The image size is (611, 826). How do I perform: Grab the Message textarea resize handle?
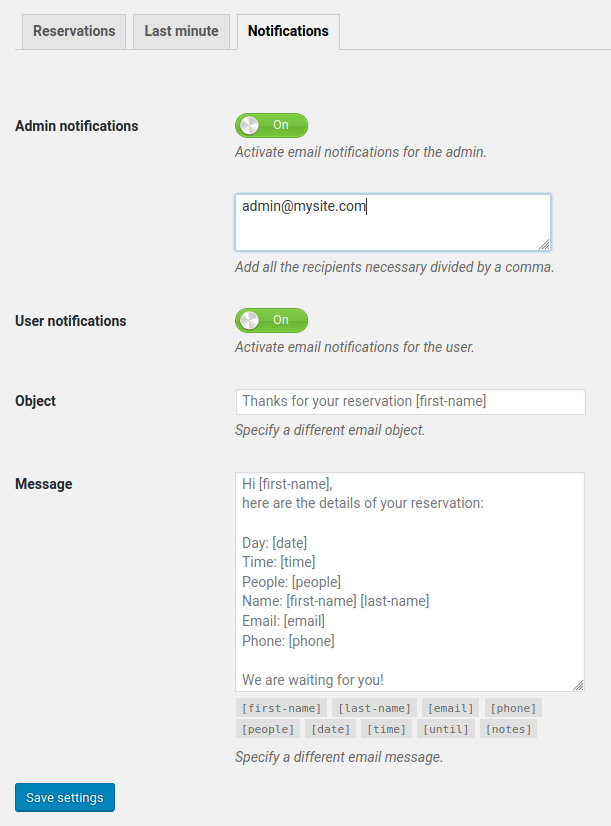click(578, 685)
